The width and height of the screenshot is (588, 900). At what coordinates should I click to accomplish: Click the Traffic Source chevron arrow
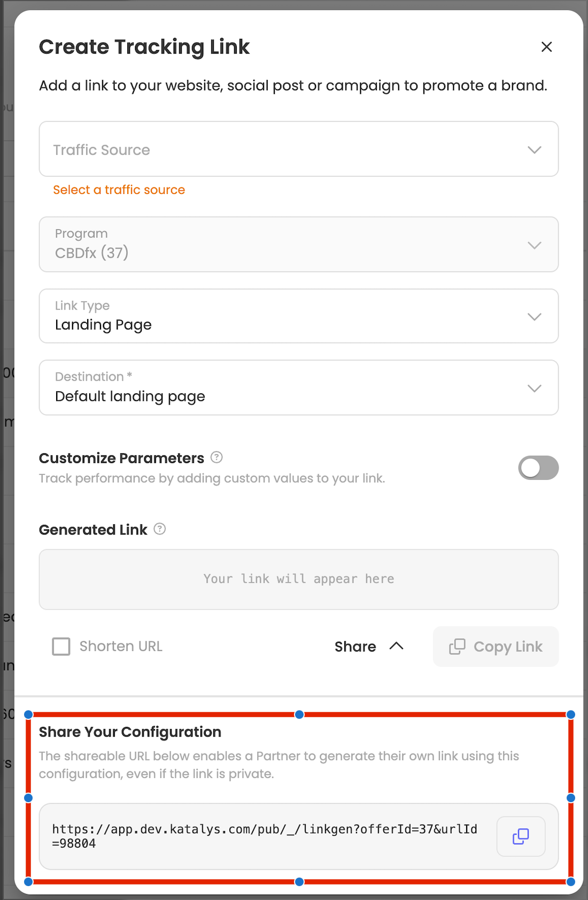pos(535,150)
